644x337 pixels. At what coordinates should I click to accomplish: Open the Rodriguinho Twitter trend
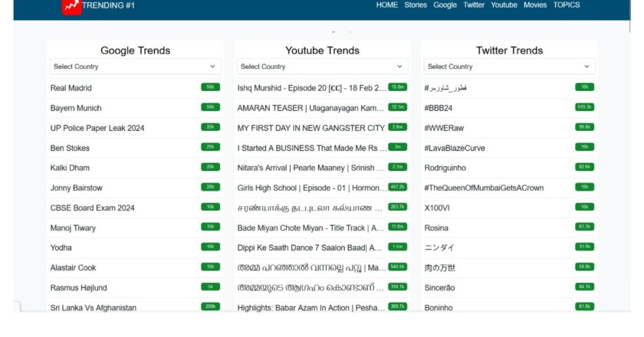pyautogui.click(x=445, y=168)
